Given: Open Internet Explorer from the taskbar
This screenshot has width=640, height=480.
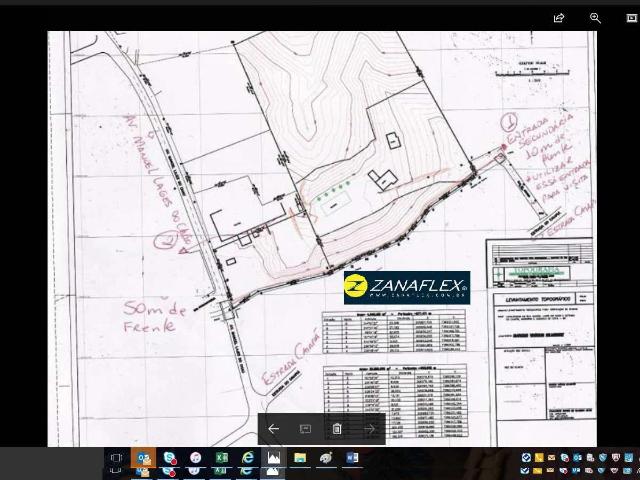Looking at the screenshot, I should tap(247, 458).
